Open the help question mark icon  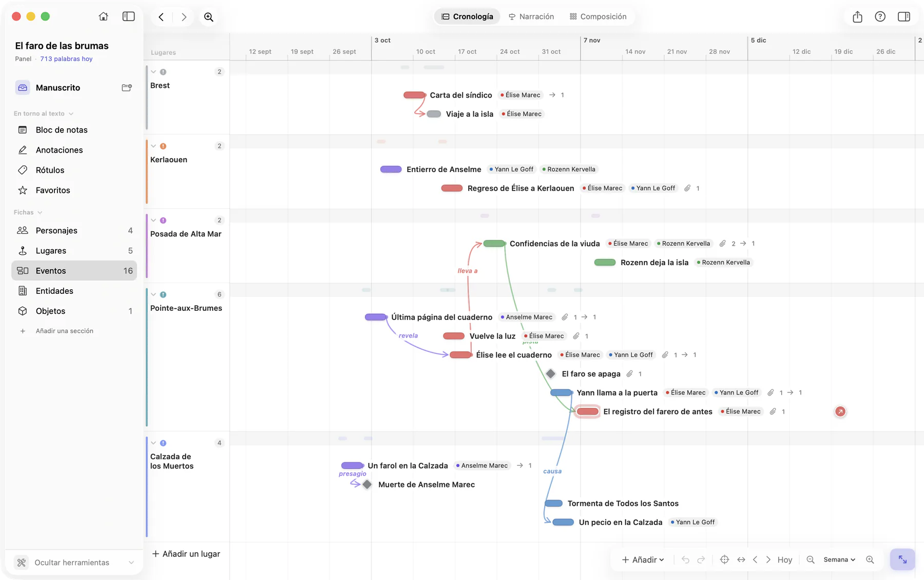point(880,16)
